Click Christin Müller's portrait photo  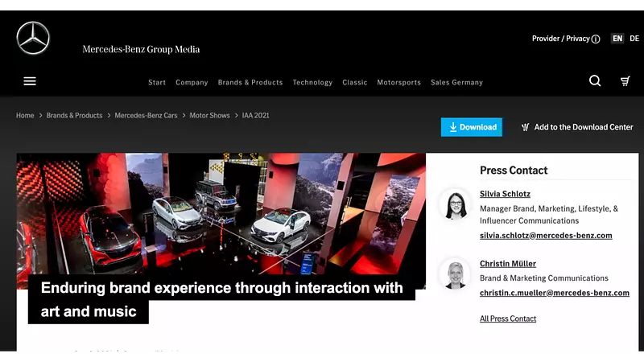coord(455,274)
